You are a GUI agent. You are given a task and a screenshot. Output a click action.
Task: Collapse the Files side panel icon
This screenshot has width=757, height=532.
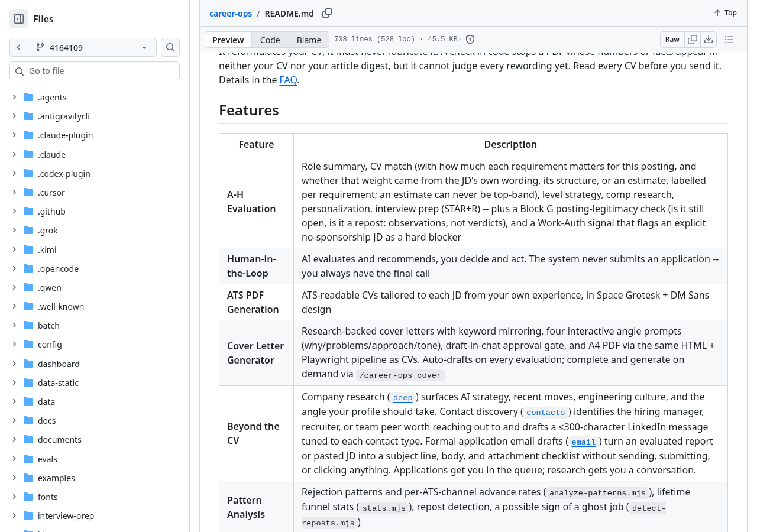click(19, 19)
